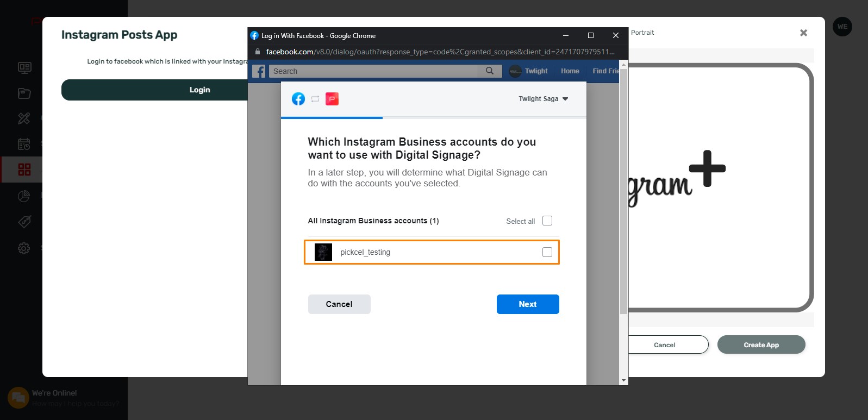Click the pickcel_testing account name
Viewport: 868px width, 420px height.
point(365,252)
